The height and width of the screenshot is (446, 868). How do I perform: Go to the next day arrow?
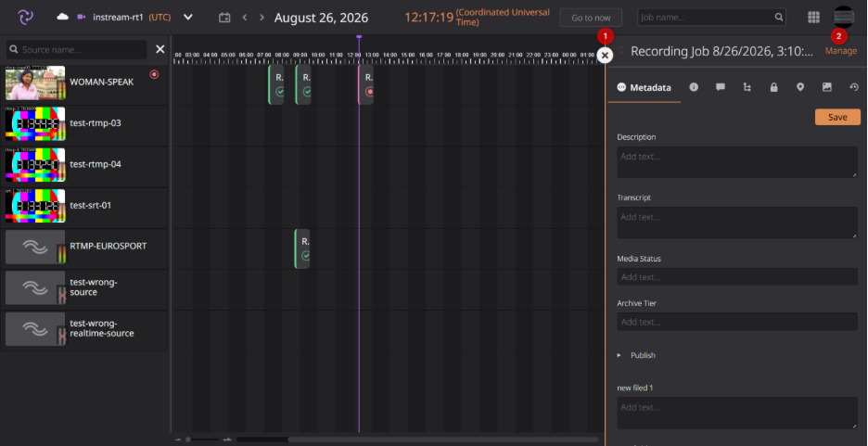(x=262, y=17)
